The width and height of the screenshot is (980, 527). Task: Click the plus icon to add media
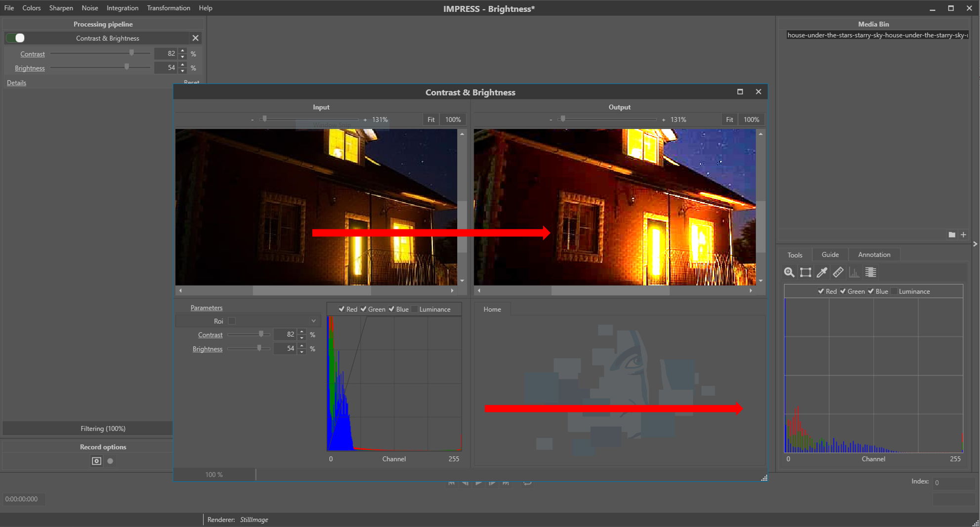tap(963, 235)
